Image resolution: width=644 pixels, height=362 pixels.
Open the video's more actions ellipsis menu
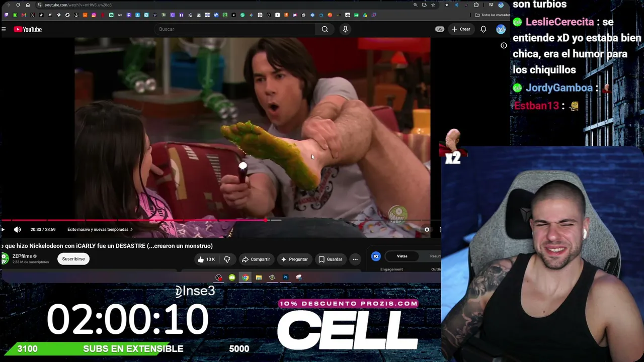[355, 259]
